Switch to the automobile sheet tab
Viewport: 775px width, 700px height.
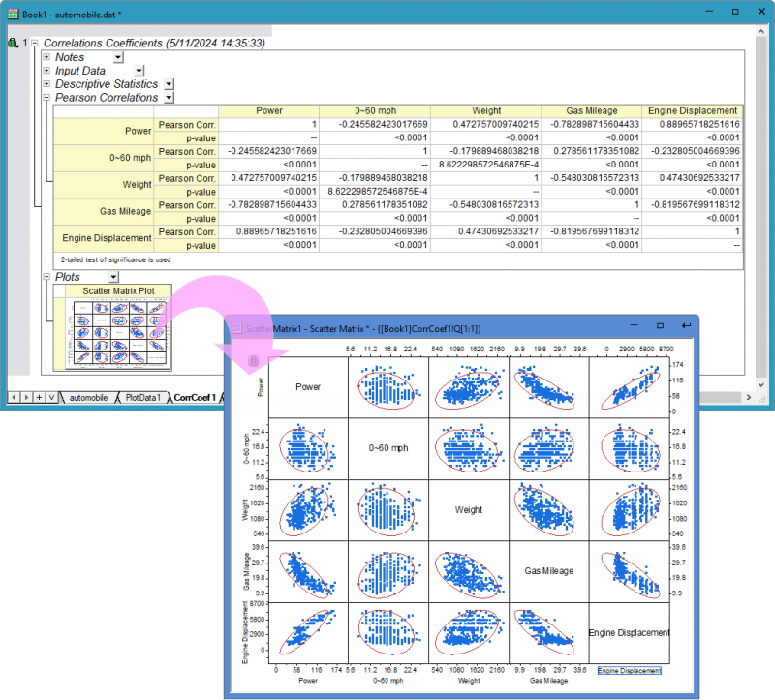click(88, 398)
